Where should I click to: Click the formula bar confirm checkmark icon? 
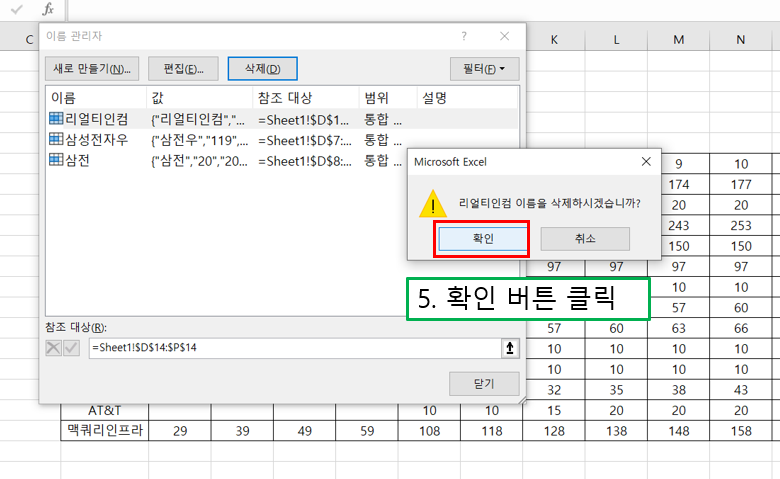17,9
